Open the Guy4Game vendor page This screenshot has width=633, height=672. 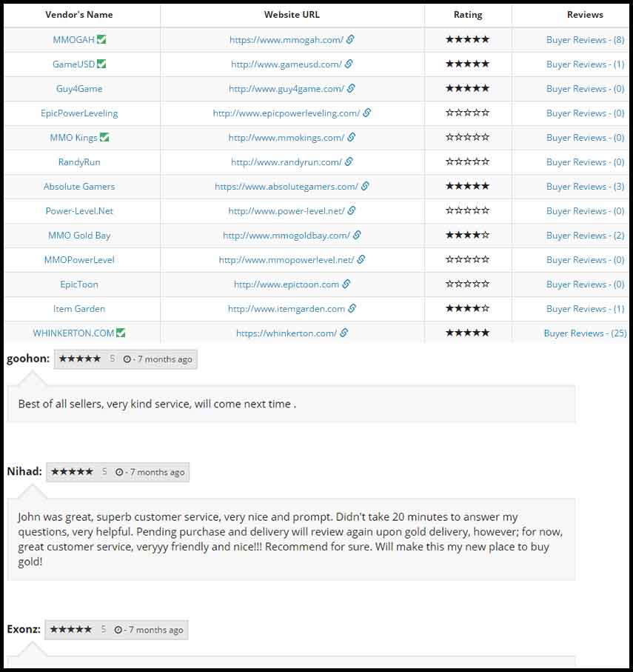(x=79, y=88)
